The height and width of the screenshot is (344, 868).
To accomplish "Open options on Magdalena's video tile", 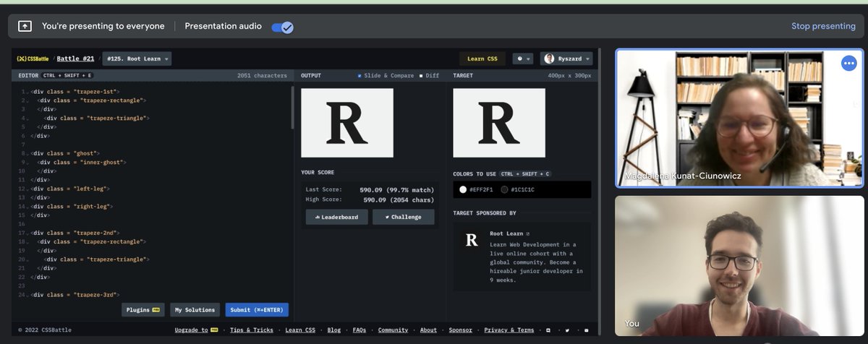I will pos(848,64).
